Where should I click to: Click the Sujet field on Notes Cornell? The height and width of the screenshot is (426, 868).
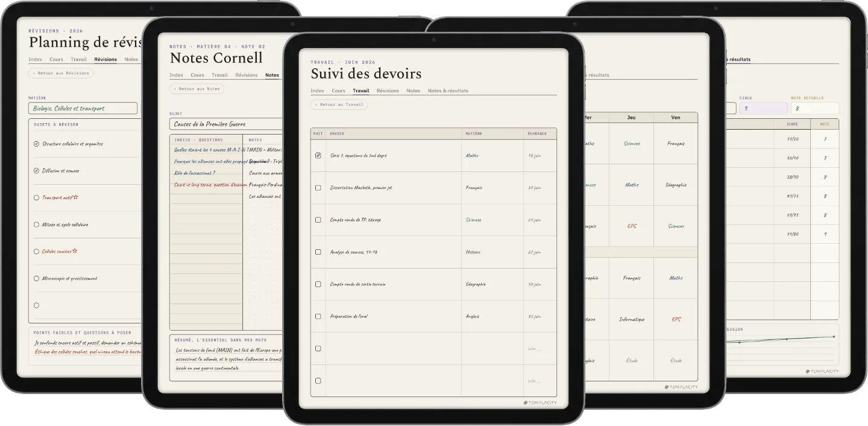point(225,124)
